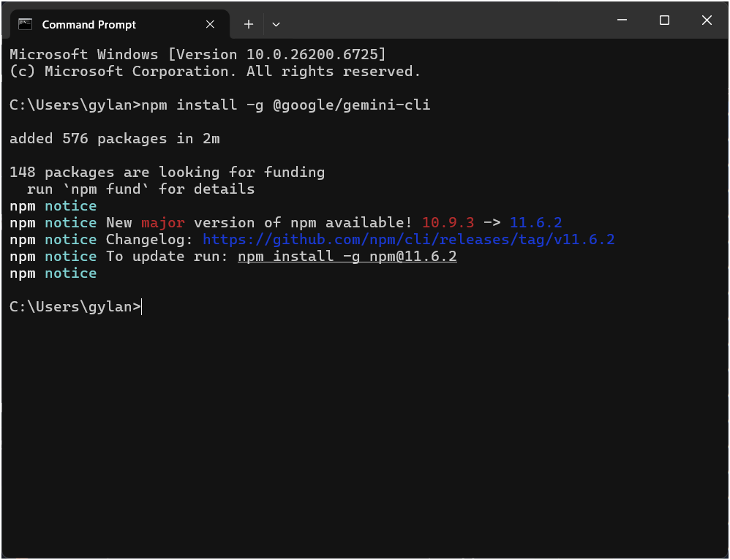Expand the new tab profile dropdown chevron
The height and width of the screenshot is (560, 730).
tap(276, 24)
